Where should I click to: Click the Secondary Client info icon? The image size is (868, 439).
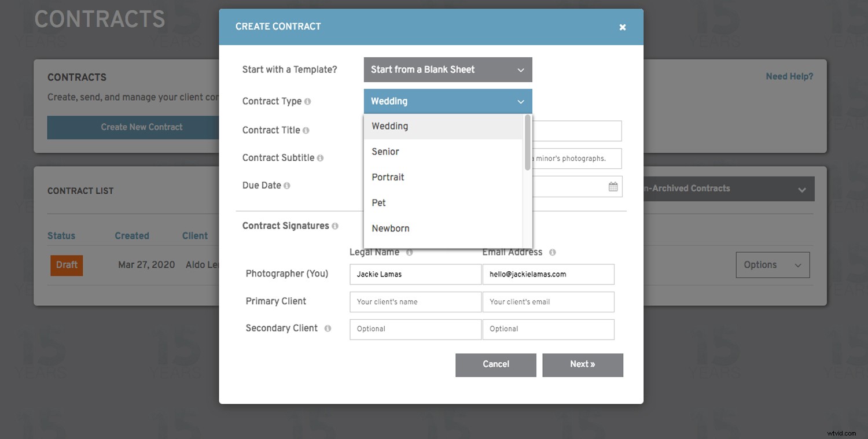pyautogui.click(x=328, y=329)
